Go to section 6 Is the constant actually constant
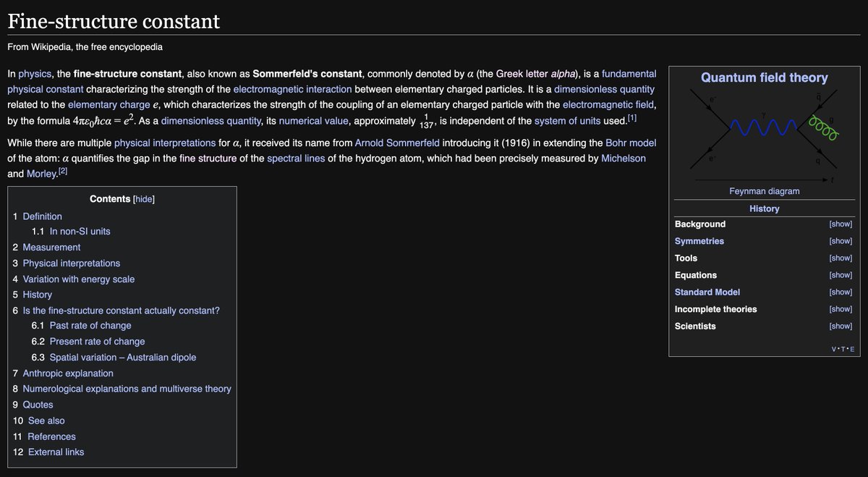Screen dimensions: 868x477 pos(116,311)
